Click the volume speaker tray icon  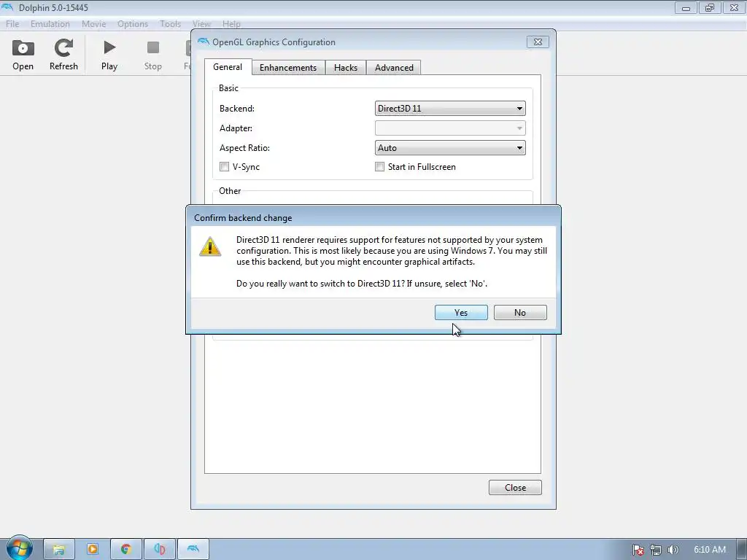pos(673,550)
